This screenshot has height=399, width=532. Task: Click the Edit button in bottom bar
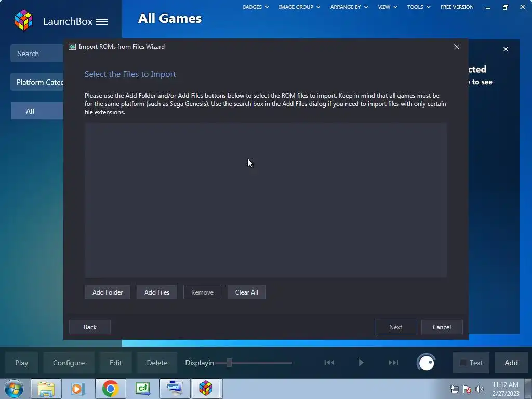pos(115,363)
